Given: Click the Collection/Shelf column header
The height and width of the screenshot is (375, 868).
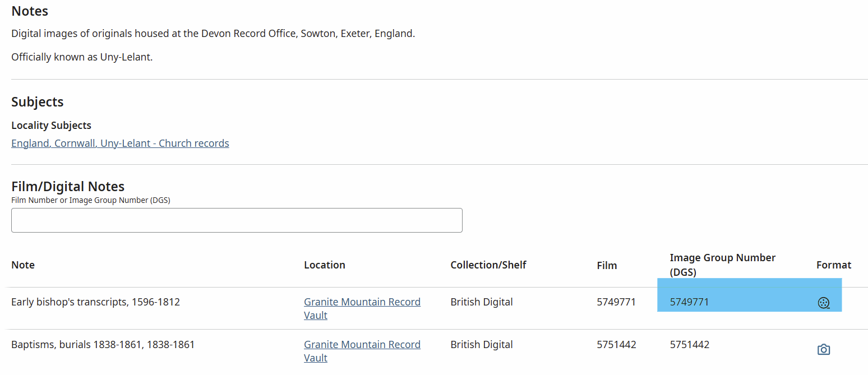Looking at the screenshot, I should pyautogui.click(x=488, y=265).
